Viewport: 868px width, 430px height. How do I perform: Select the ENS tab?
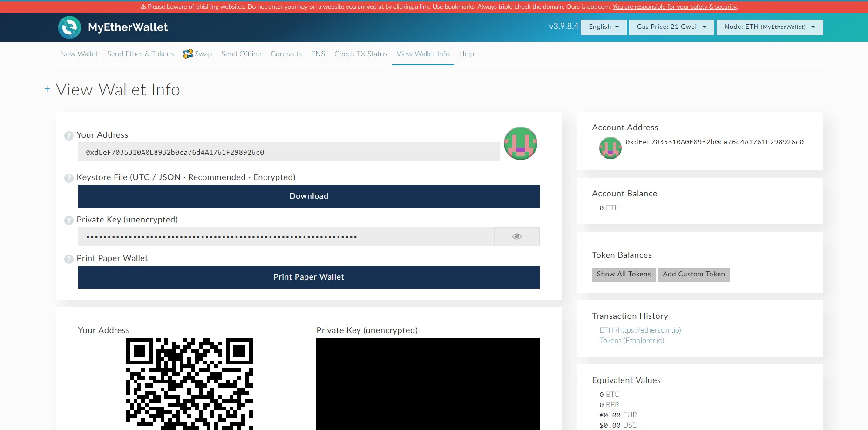pos(318,54)
